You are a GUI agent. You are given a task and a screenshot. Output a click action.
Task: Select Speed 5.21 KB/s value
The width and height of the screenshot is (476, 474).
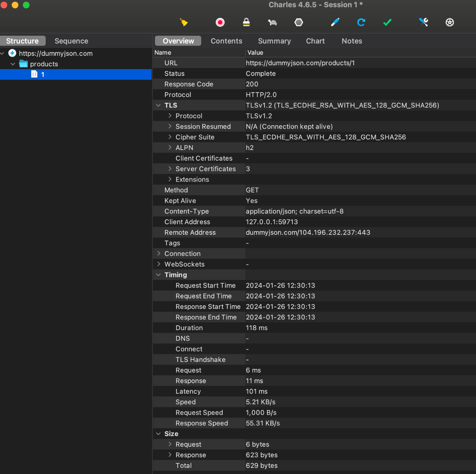pos(261,402)
